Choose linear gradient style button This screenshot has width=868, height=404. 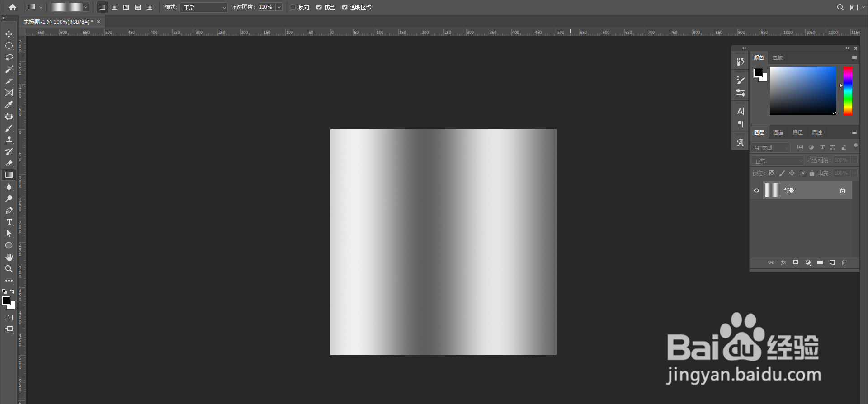pos(103,7)
